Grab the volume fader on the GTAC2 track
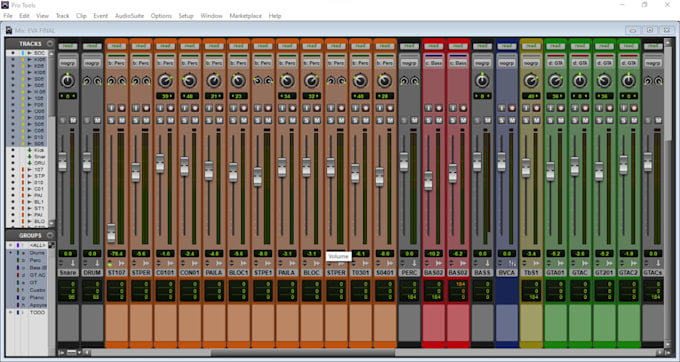 click(623, 165)
